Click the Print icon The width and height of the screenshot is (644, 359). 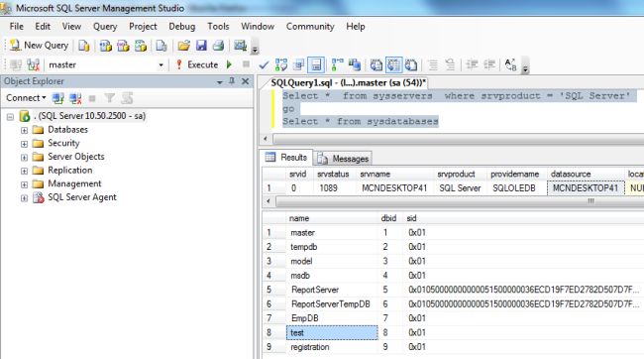click(x=219, y=46)
